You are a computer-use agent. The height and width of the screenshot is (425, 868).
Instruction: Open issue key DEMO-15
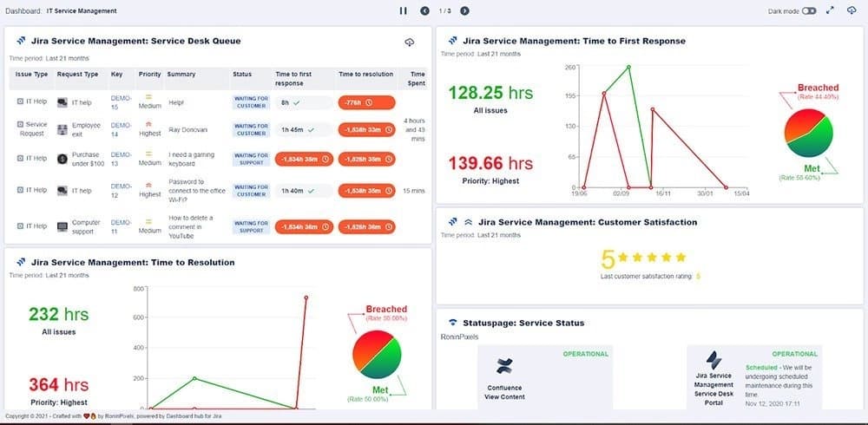120,101
